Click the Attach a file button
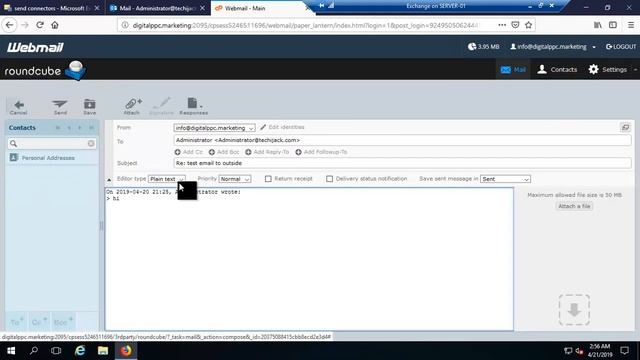Screen dimensions: 640x360 [x=574, y=206]
